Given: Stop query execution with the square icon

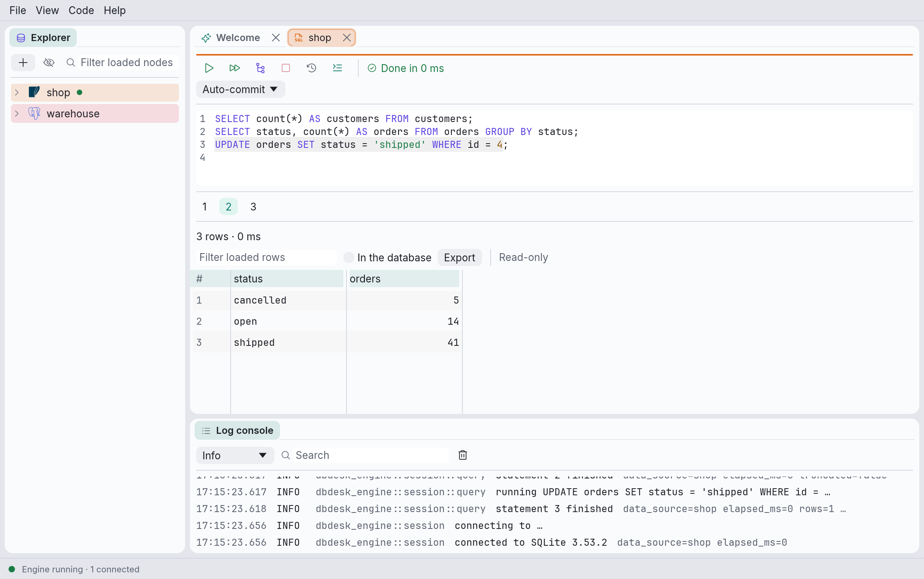Looking at the screenshot, I should [x=286, y=68].
